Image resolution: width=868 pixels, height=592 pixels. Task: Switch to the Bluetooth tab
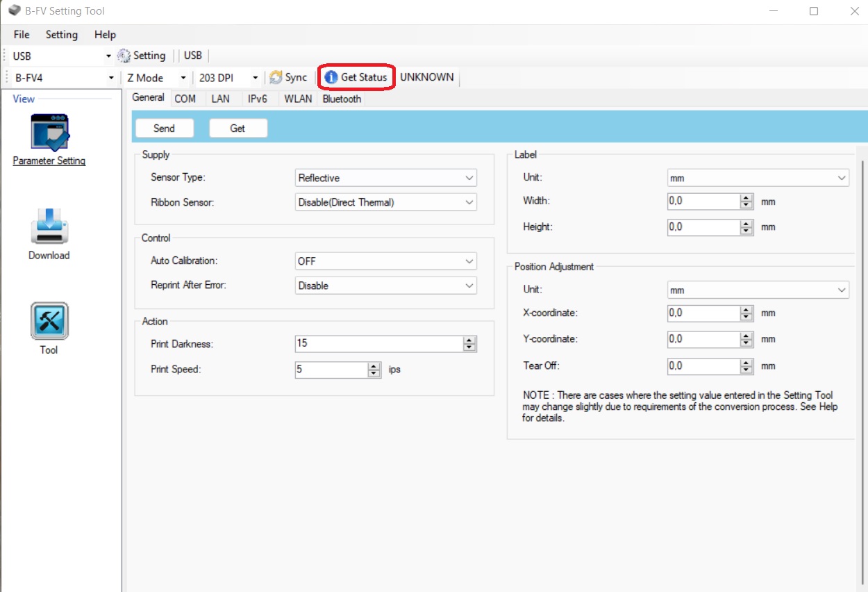tap(342, 99)
